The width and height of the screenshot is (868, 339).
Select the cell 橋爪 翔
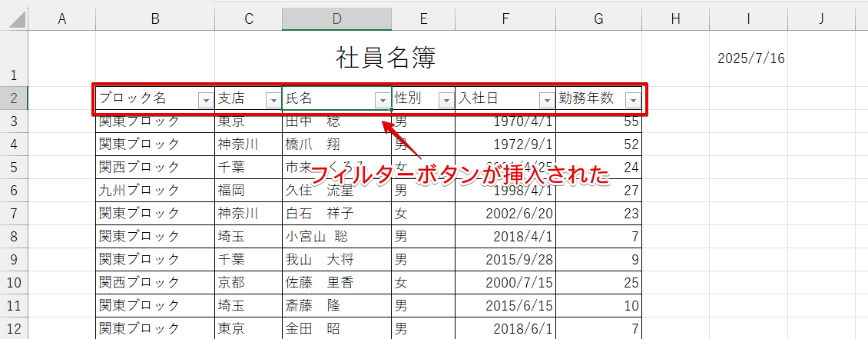[336, 144]
